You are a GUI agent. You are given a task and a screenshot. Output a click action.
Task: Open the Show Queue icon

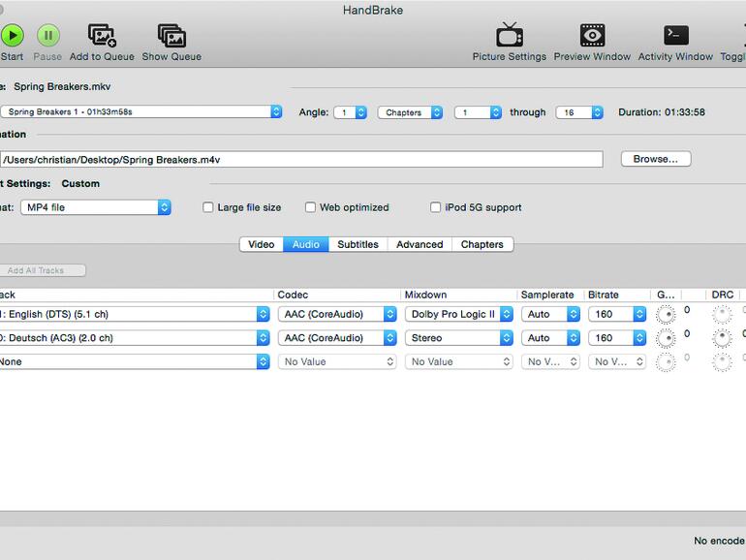click(171, 36)
